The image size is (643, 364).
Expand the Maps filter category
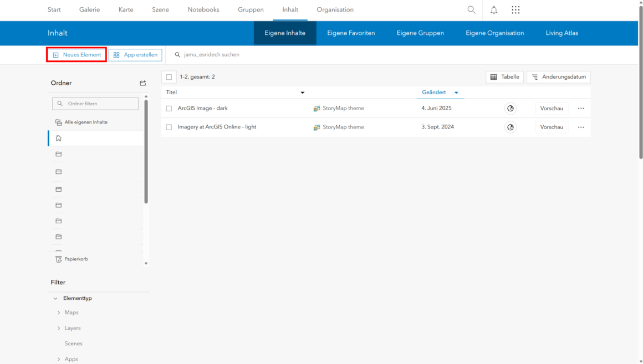point(59,312)
